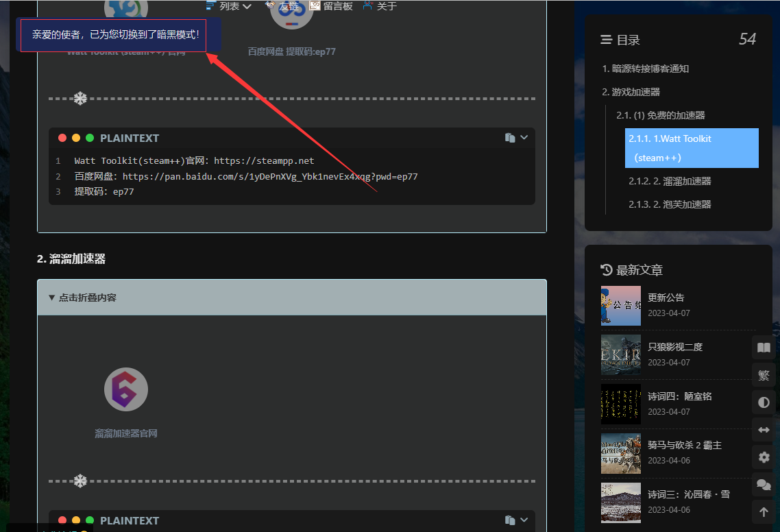Image resolution: width=780 pixels, height=532 pixels.
Task: Click the 溜溜加速器 logo icon
Action: click(126, 389)
